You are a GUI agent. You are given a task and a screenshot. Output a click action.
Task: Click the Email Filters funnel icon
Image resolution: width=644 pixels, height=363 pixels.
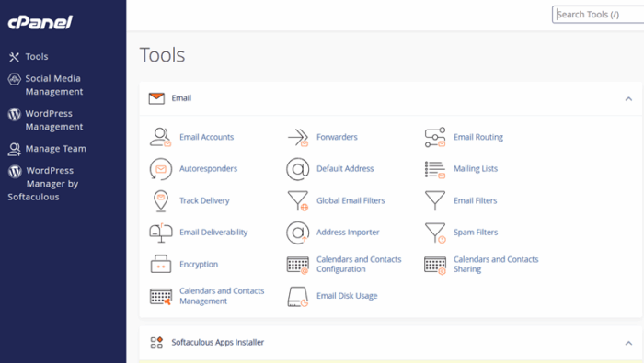[x=435, y=200]
